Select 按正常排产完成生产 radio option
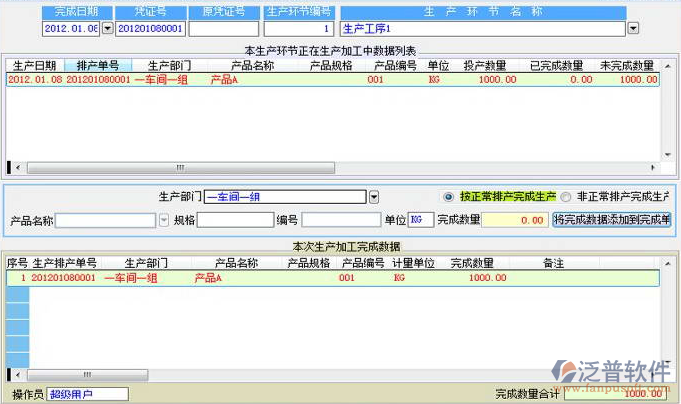The height and width of the screenshot is (404, 681). pos(449,197)
